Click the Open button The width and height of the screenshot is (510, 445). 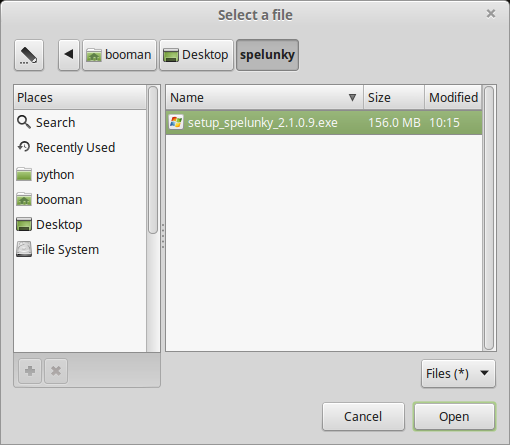(454, 417)
